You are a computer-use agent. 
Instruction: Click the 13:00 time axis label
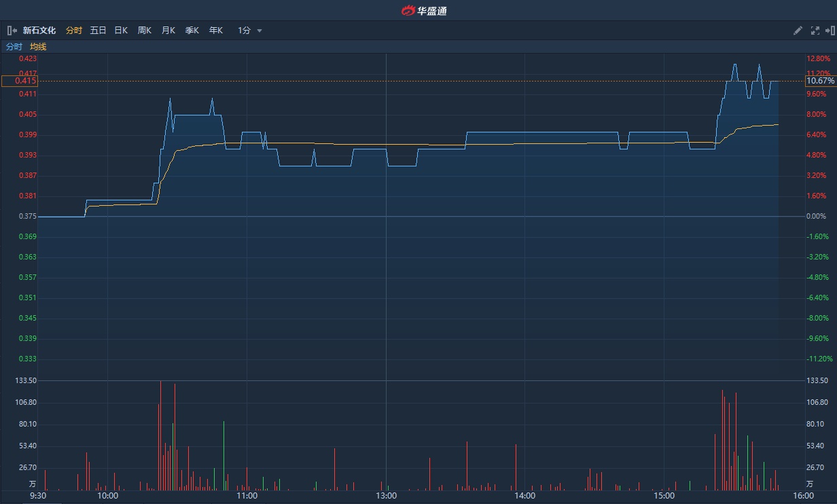(386, 496)
